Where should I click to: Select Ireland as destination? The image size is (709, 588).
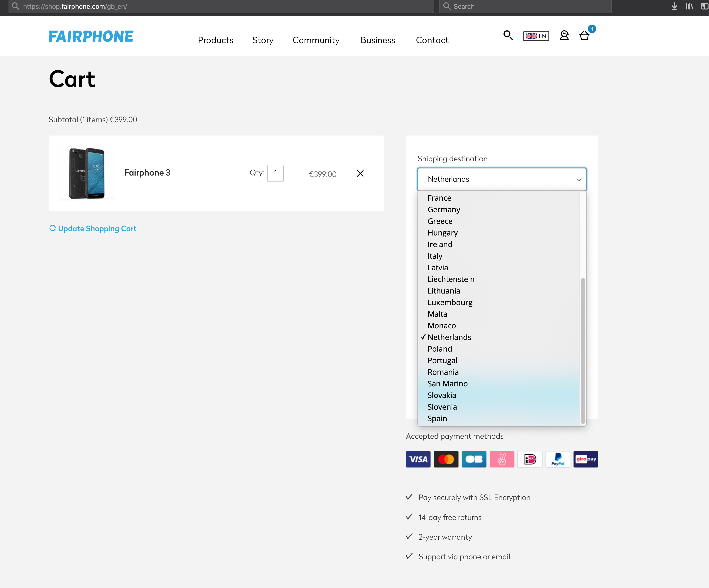[x=498, y=244]
